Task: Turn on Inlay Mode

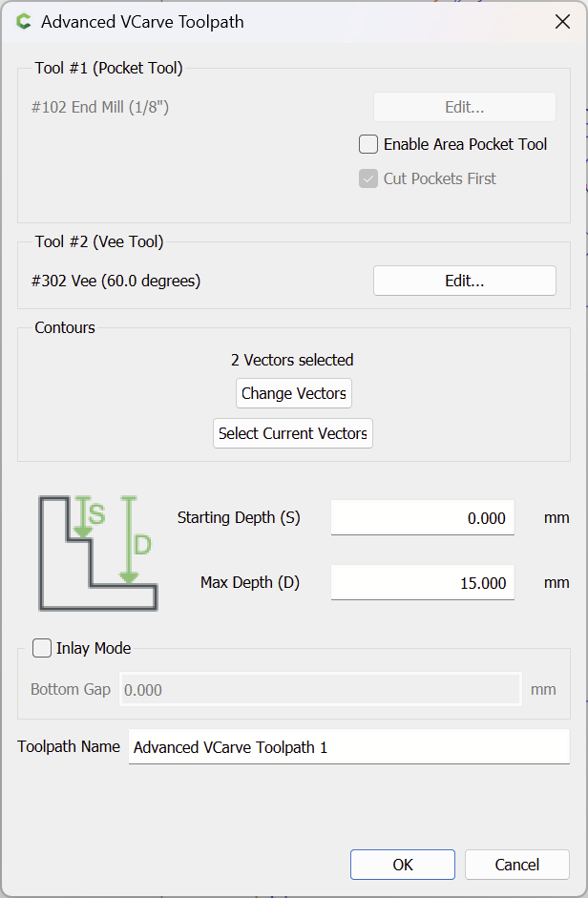Action: tap(42, 648)
